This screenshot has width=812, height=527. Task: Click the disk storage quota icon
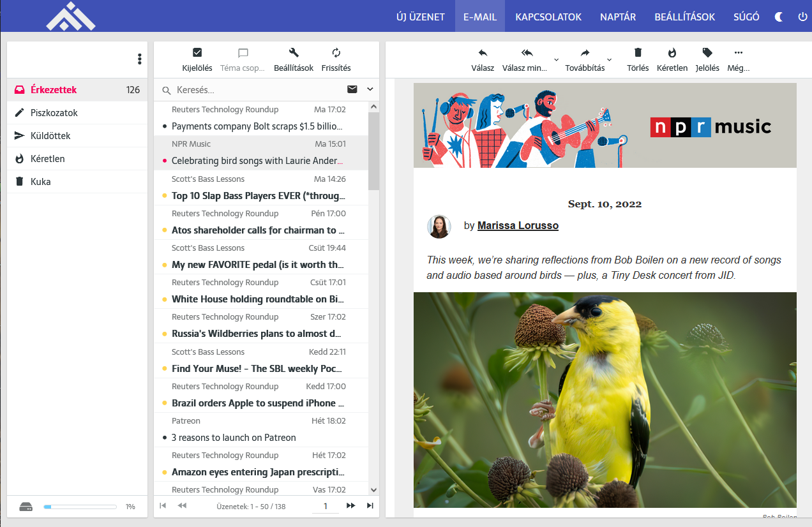pyautogui.click(x=26, y=507)
